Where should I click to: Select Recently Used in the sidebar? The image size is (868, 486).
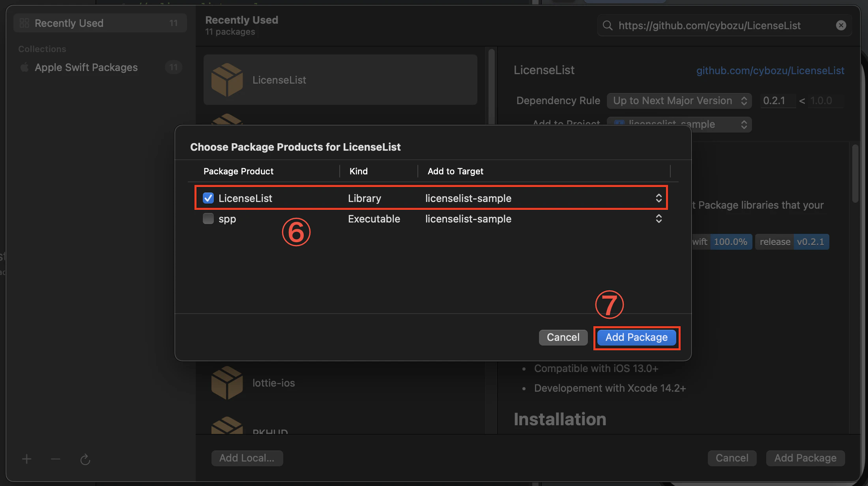pos(100,23)
